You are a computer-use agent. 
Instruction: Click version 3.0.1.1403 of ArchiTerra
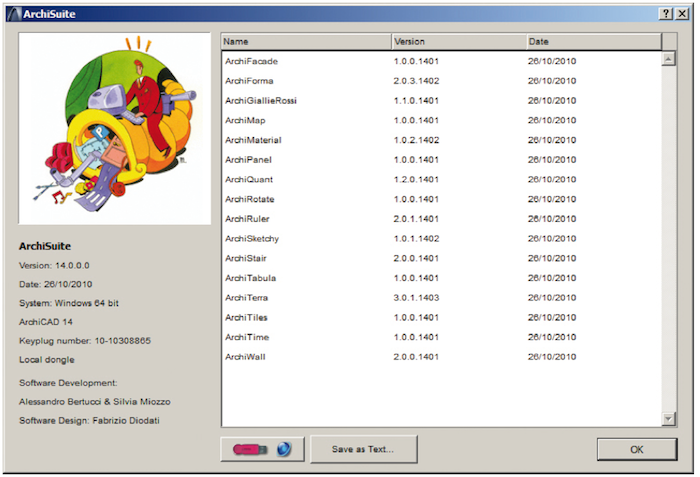416,297
